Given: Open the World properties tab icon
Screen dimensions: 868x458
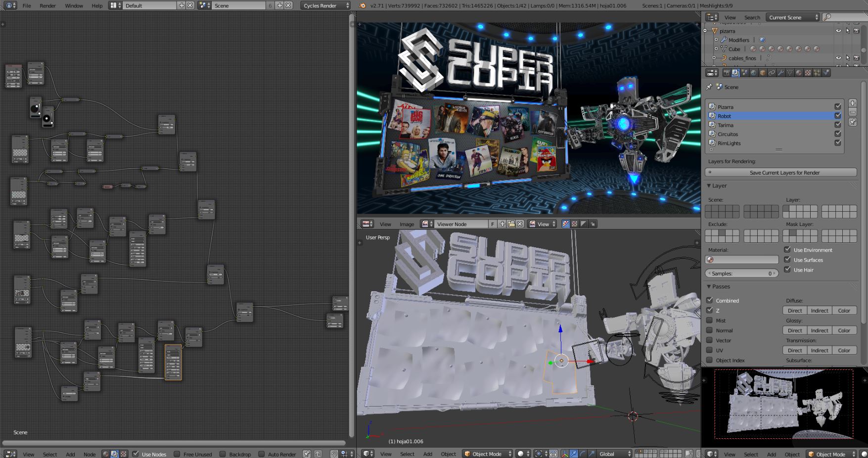Looking at the screenshot, I should click(754, 73).
